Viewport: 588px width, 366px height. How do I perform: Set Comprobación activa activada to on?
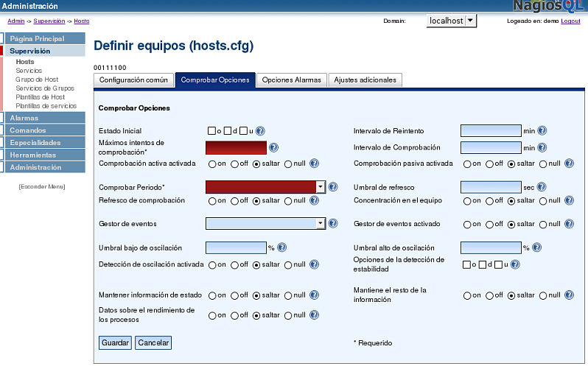[x=212, y=163]
